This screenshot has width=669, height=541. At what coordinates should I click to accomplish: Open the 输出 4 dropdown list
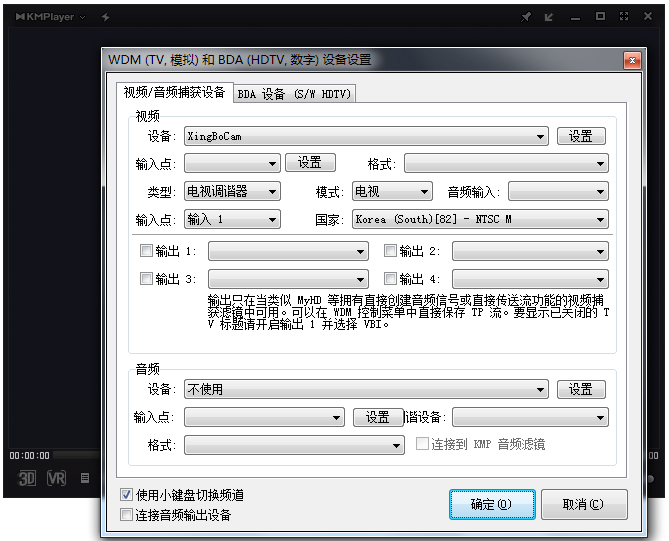pos(530,279)
